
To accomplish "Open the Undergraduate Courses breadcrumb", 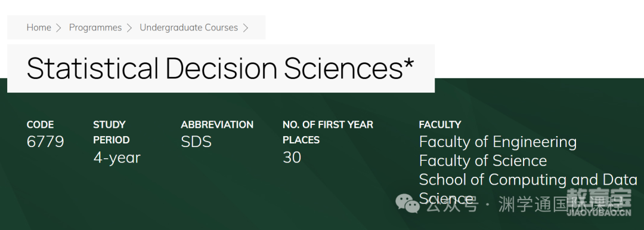I will click(x=188, y=27).
